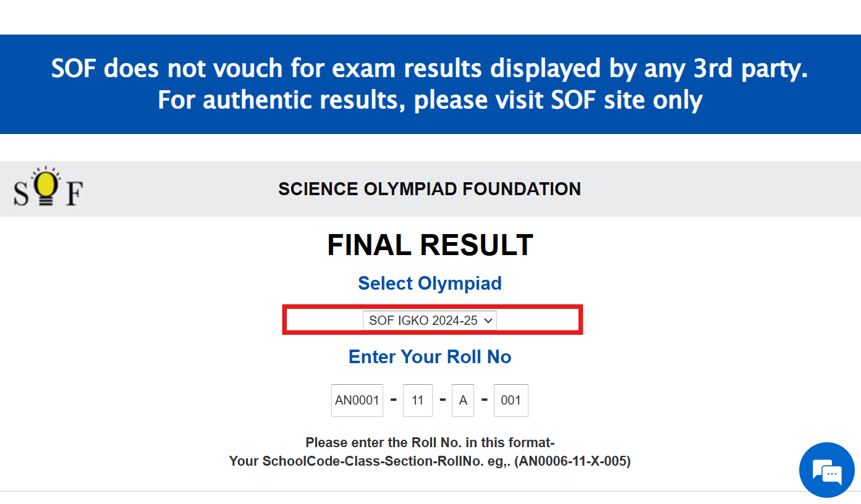Click the dash between section and roll number
This screenshot has height=504, width=861.
[x=485, y=400]
